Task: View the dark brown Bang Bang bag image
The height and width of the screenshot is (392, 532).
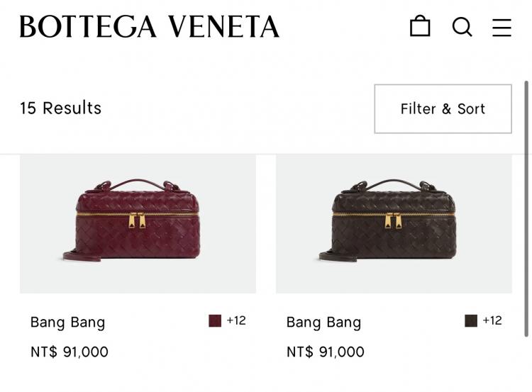Action: (394, 223)
